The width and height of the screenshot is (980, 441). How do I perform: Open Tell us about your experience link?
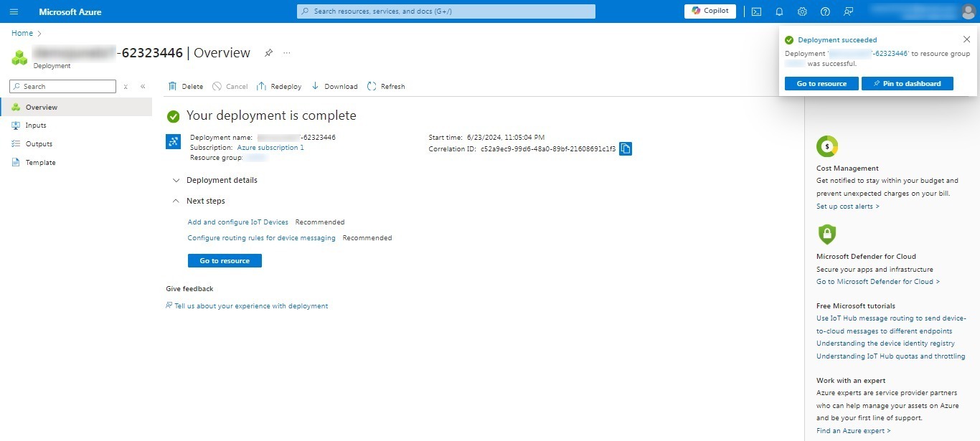[x=251, y=306]
